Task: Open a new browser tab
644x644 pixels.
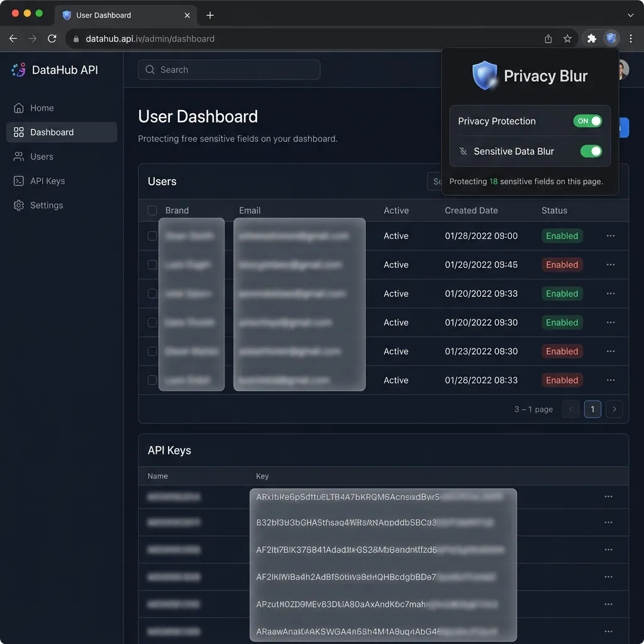Action: coord(210,15)
